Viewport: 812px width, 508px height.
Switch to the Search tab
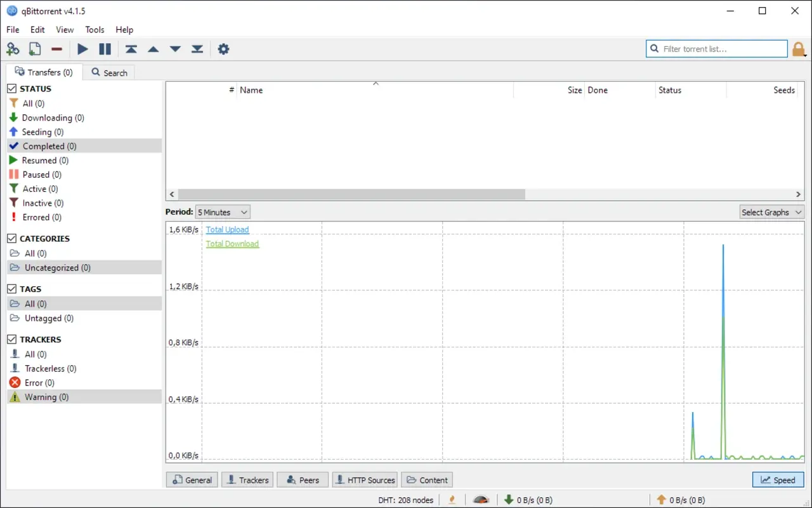pos(109,72)
